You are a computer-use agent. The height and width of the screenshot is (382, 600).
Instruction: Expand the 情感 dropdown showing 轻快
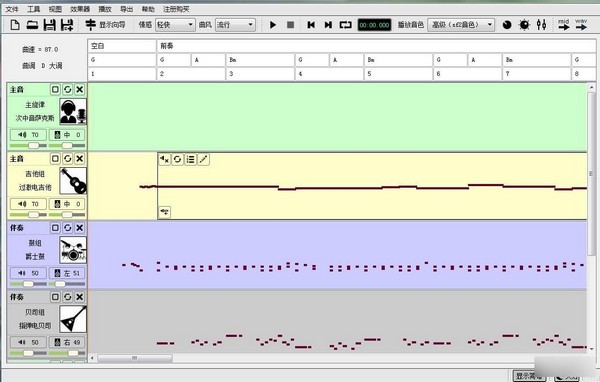pos(175,25)
